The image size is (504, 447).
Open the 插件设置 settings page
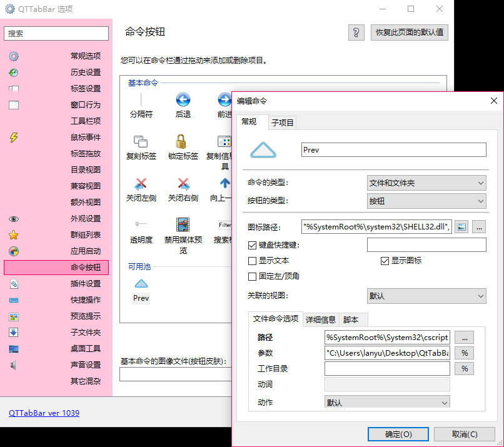56,284
